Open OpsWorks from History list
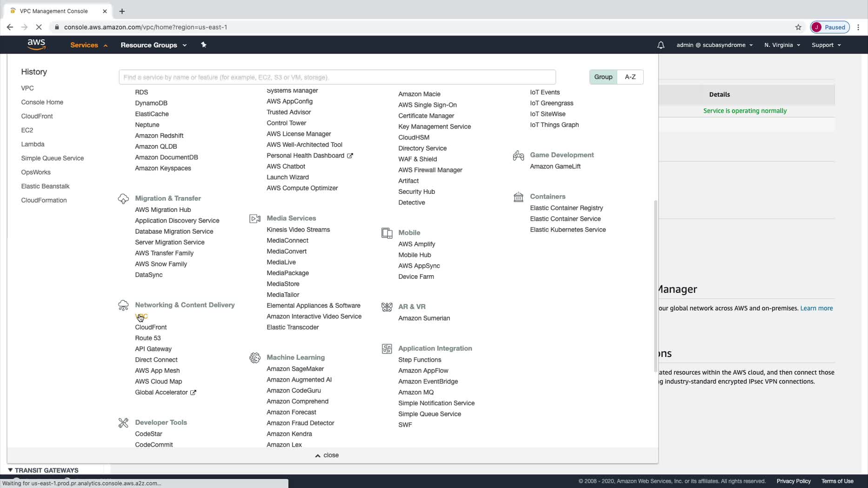This screenshot has height=488, width=868. coord(36,172)
